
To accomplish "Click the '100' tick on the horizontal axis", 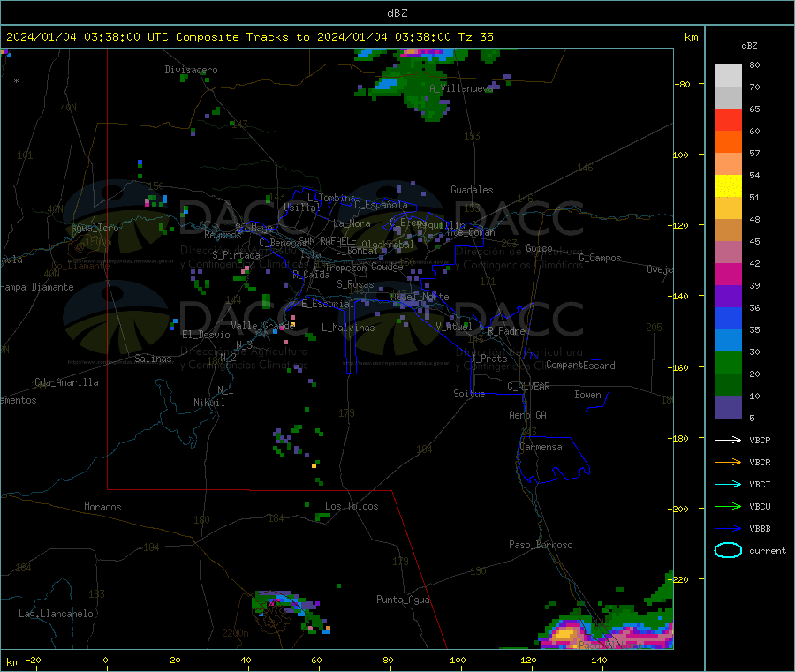I will (x=458, y=661).
